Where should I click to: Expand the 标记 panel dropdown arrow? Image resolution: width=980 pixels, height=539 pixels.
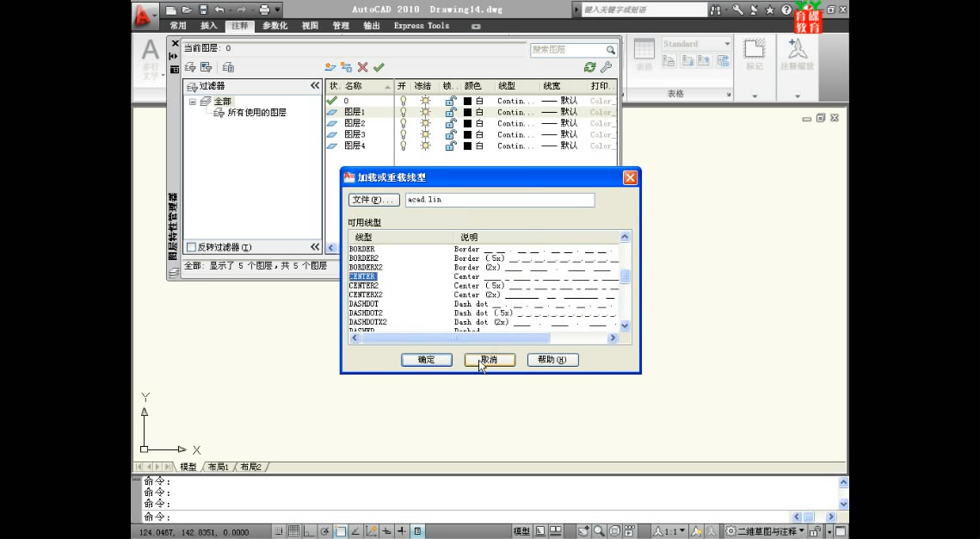pyautogui.click(x=755, y=96)
